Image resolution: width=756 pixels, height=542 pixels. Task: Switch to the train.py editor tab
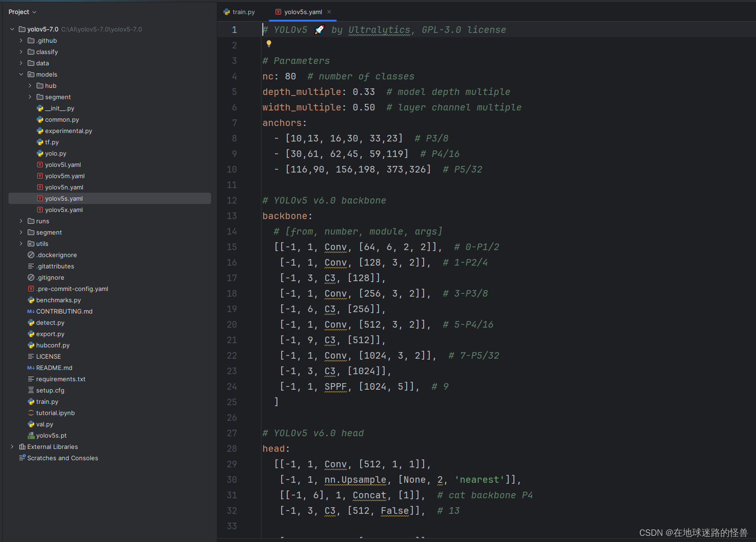(239, 12)
